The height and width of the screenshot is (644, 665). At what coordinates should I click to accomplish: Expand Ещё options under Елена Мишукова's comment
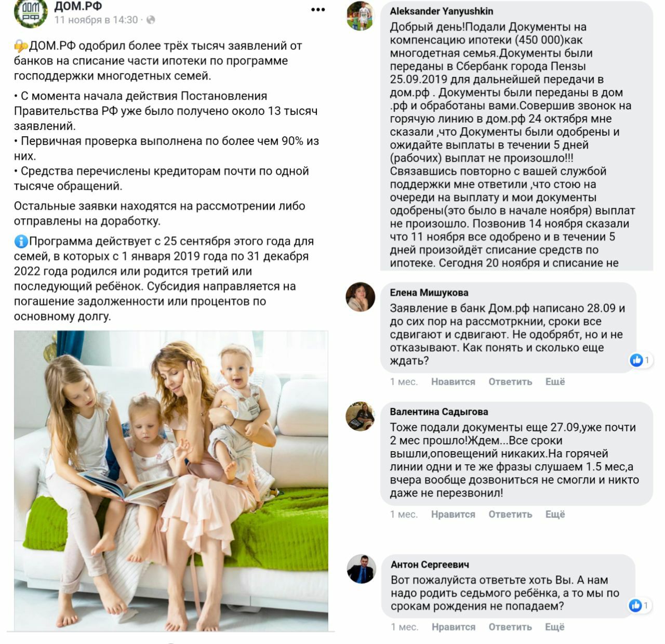click(x=555, y=382)
